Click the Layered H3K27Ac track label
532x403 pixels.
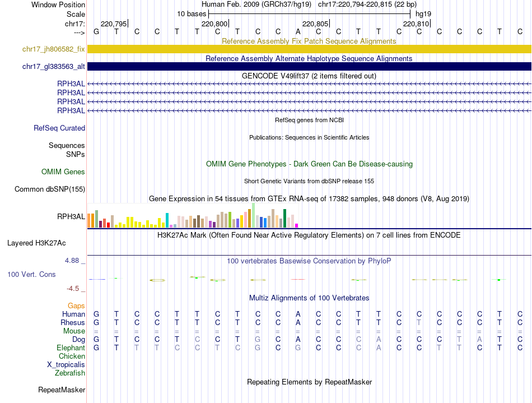pos(36,243)
